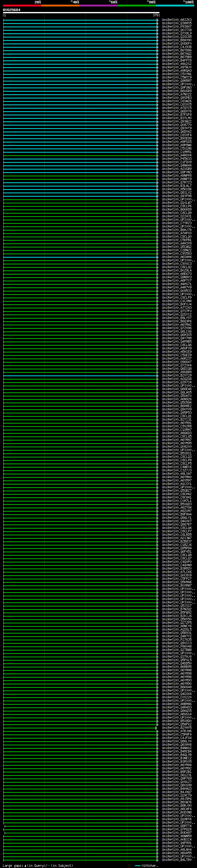
Task: Select label UniRef100_P27635
Action: pos(176,640)
